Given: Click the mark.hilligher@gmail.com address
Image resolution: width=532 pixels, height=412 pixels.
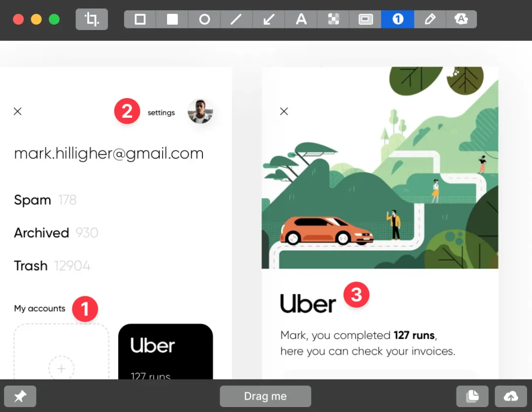Looking at the screenshot, I should [108, 154].
